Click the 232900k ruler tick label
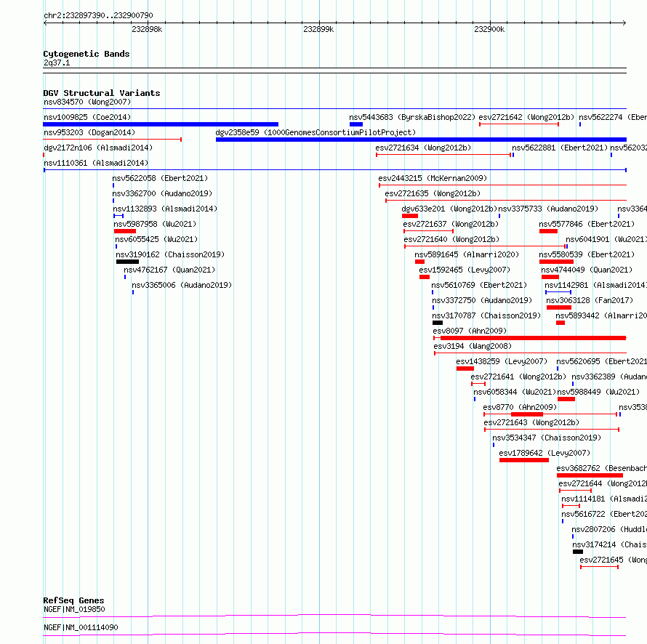The width and height of the screenshot is (647, 644). tap(489, 29)
